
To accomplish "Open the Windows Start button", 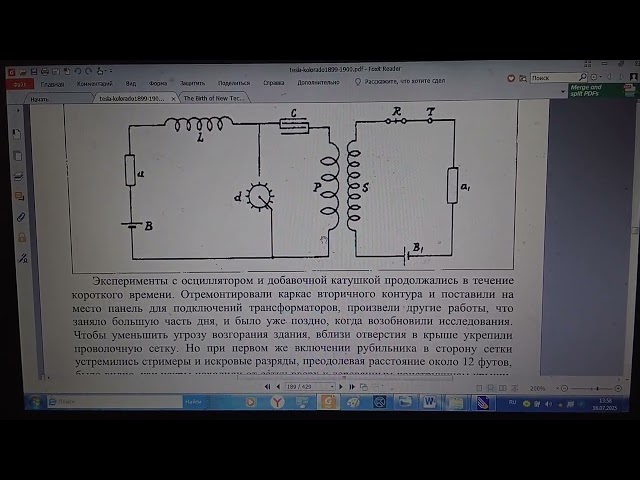I will (x=35, y=402).
